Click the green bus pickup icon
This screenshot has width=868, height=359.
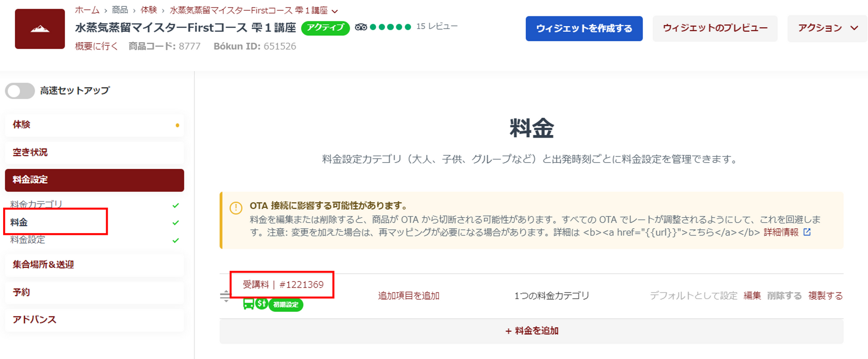248,304
